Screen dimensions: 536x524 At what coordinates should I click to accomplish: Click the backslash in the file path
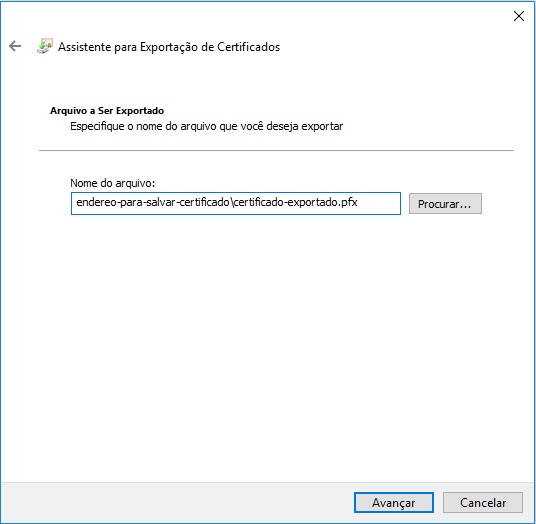[232, 202]
